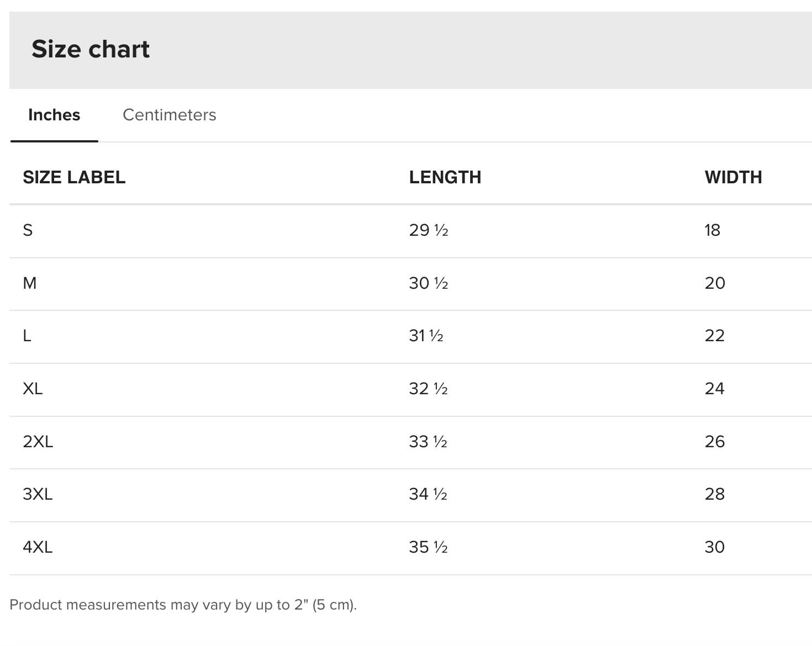
Task: Click the 4XL size label
Action: (38, 547)
